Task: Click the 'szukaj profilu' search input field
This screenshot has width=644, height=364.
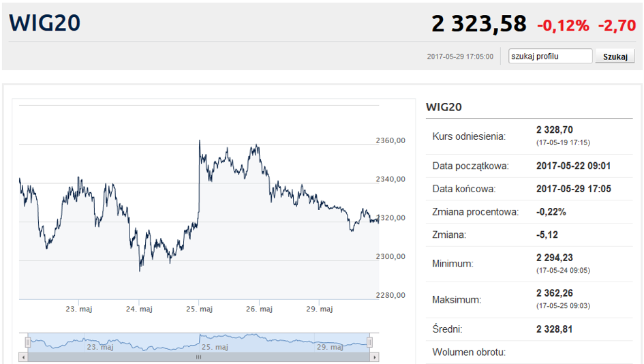Action: point(551,57)
